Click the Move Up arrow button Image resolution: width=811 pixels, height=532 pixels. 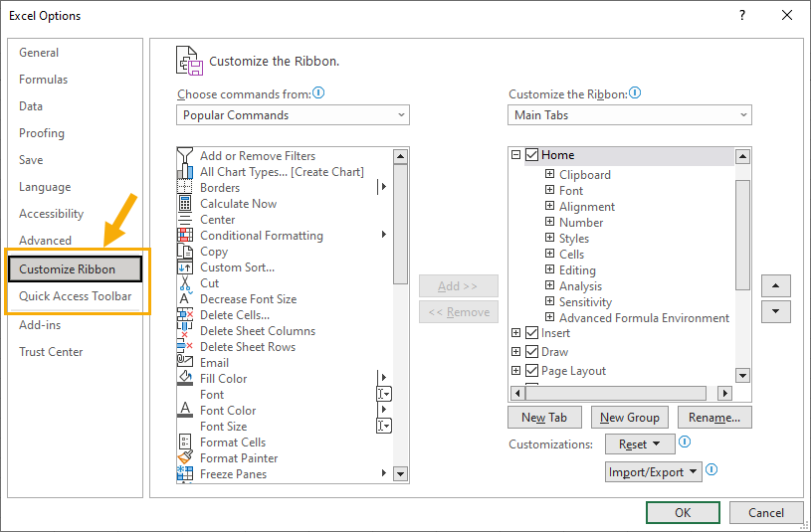click(776, 286)
